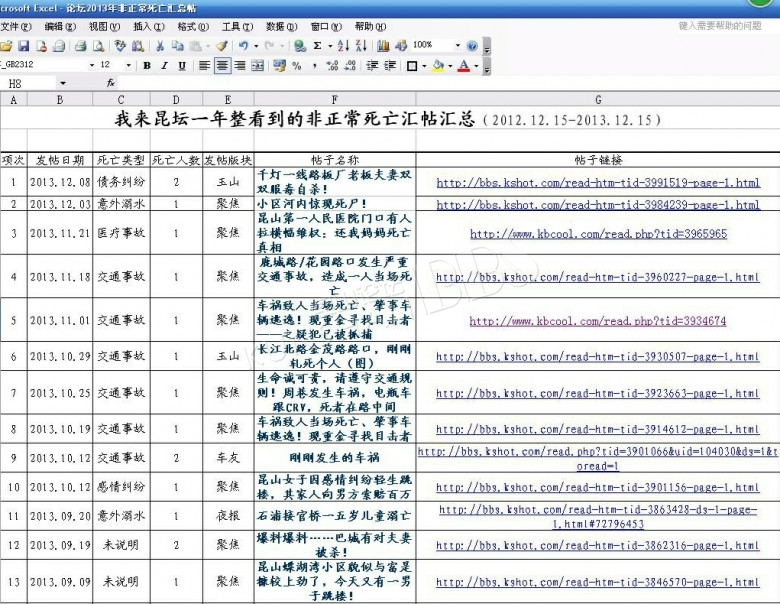Click the Insert Function fx button
This screenshot has height=604, width=780.
click(x=110, y=83)
